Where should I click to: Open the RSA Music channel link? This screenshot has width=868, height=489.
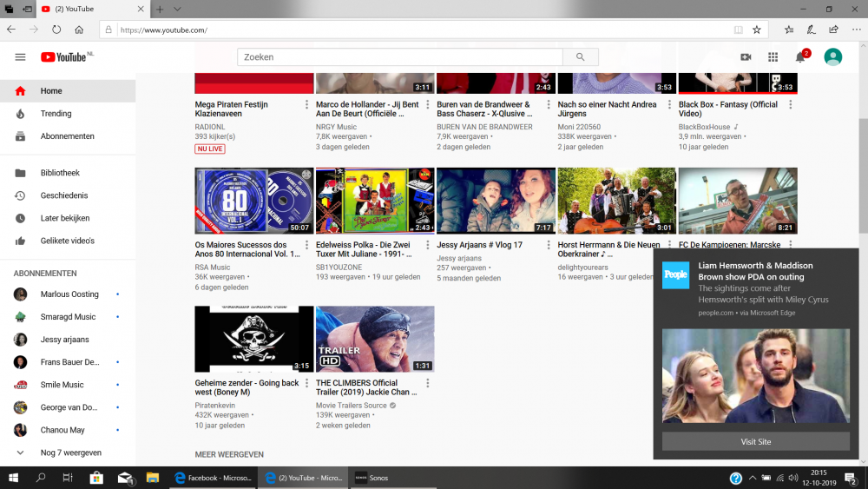(213, 268)
